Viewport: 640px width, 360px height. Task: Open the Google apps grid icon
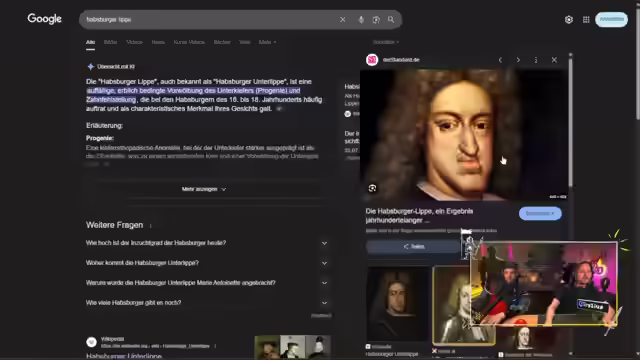tap(586, 20)
